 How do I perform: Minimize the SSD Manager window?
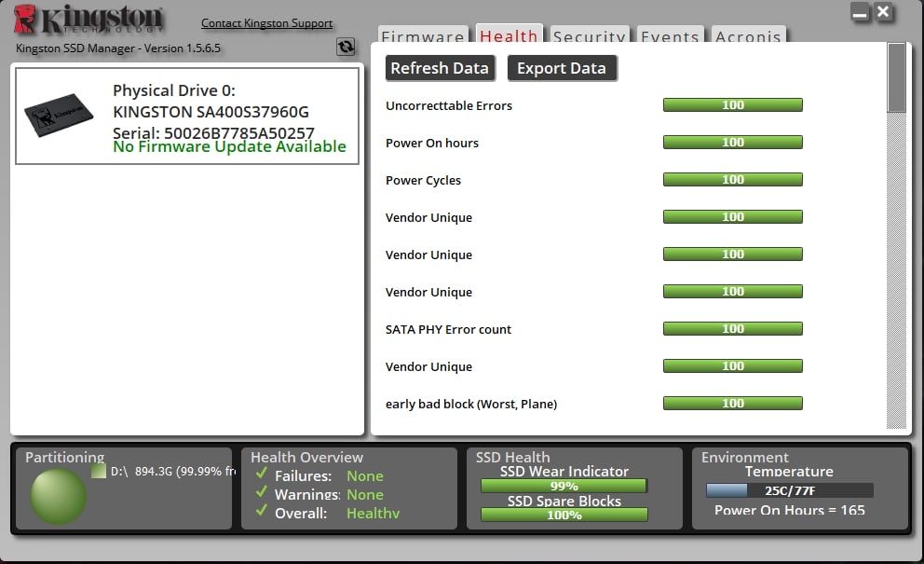[861, 12]
